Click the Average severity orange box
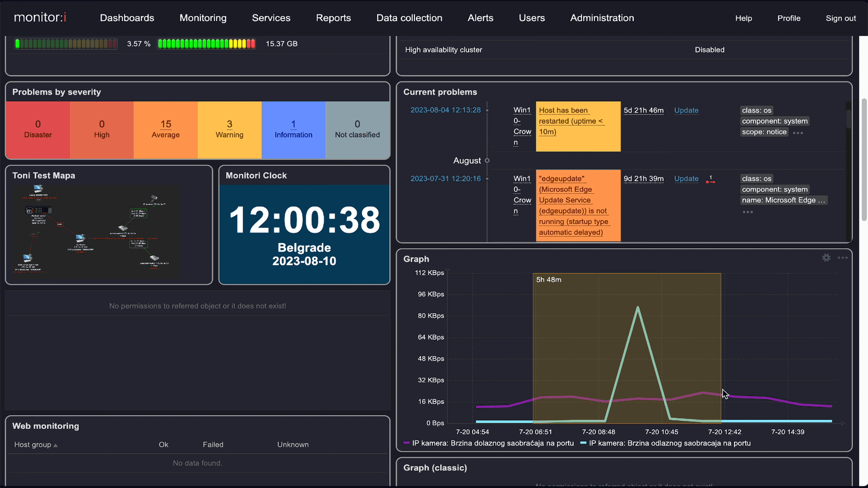This screenshot has height=488, width=868. 165,130
